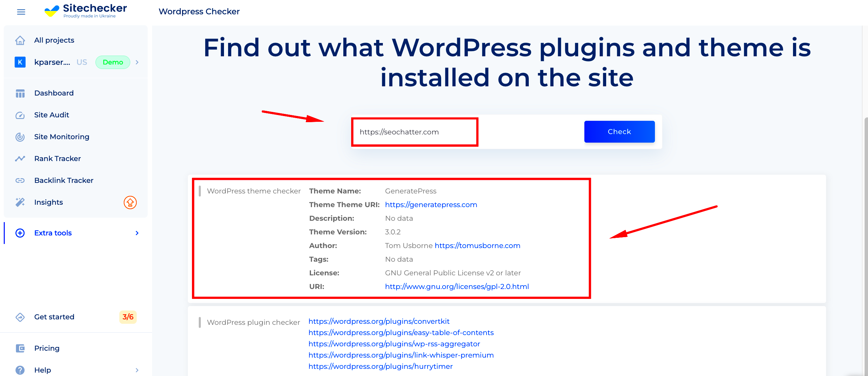Open the gnu.org GPL-2.0 license link
Screen dimensions: 868x376
[457, 287]
